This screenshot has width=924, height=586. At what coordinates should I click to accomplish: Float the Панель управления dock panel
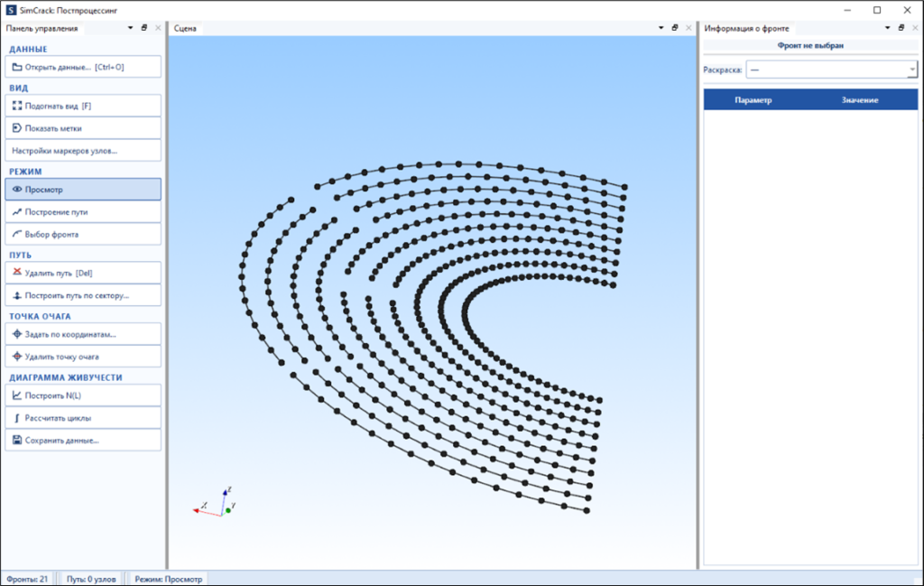coord(143,28)
